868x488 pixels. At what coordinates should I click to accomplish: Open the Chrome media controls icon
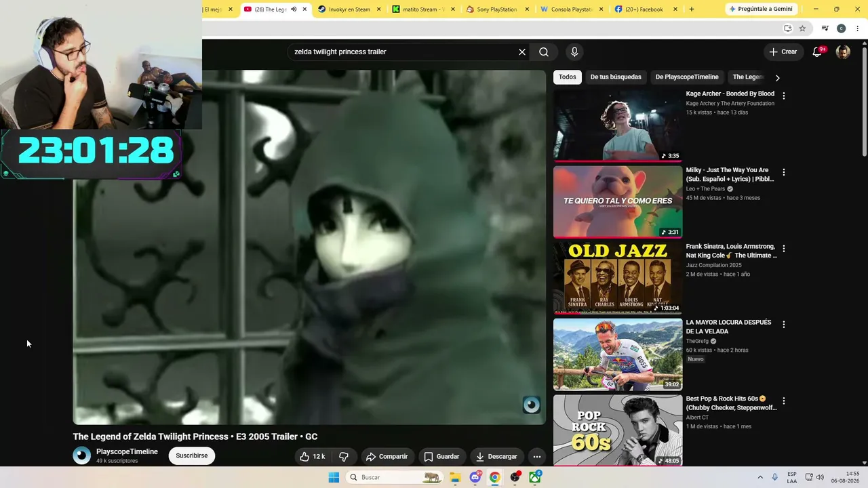tap(825, 28)
